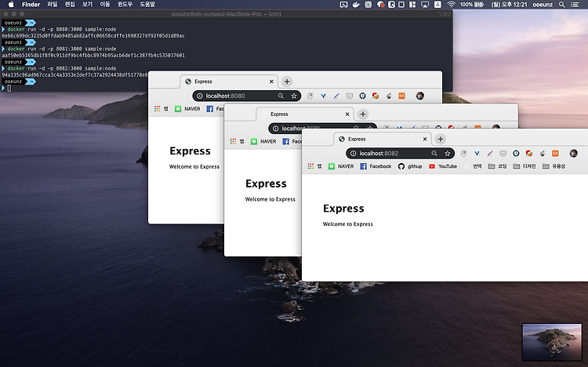Open Spotlight search in macOS menu bar

point(562,5)
